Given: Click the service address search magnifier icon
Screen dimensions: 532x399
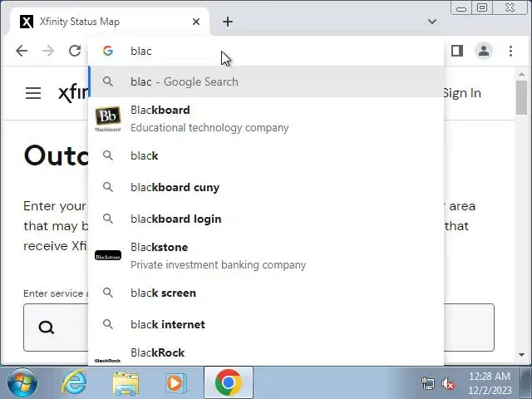Looking at the screenshot, I should tap(47, 328).
